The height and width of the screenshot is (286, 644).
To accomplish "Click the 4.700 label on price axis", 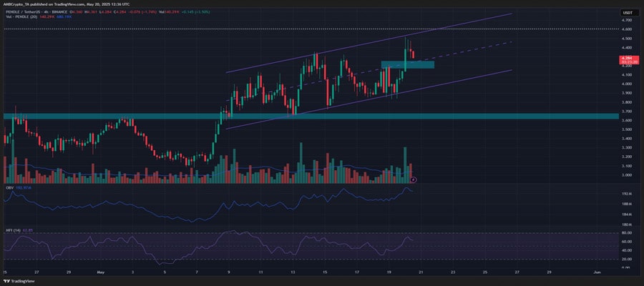I will [627, 21].
